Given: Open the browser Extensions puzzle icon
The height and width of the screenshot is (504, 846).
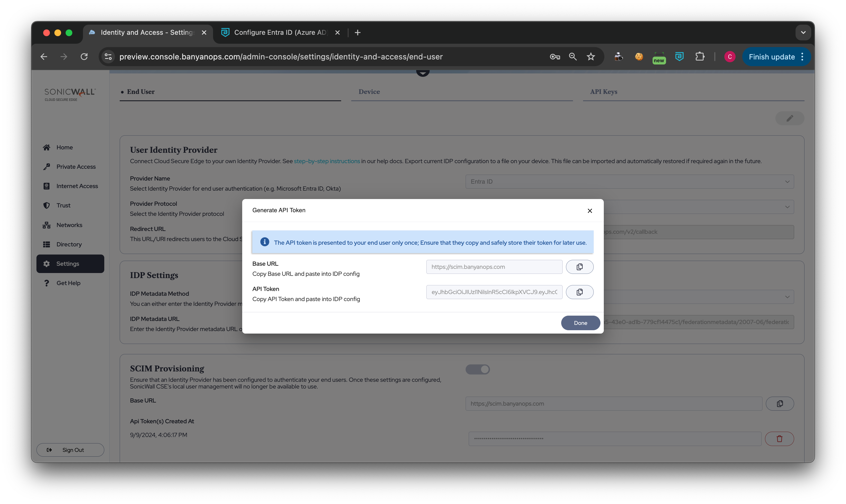Looking at the screenshot, I should [x=700, y=57].
